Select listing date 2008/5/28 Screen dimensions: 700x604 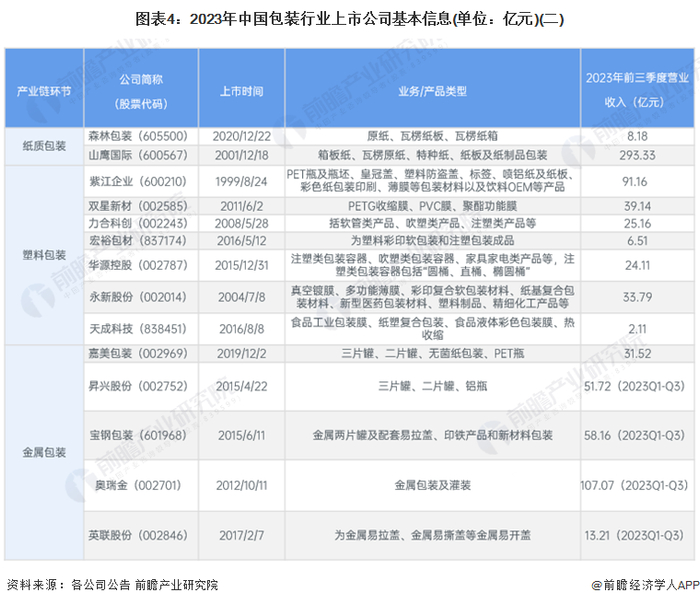point(242,223)
